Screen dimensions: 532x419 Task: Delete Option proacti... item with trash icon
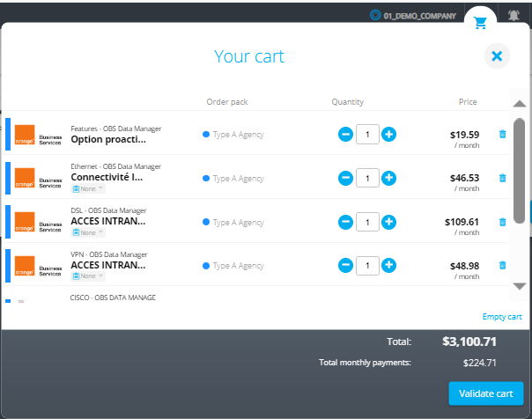point(502,134)
